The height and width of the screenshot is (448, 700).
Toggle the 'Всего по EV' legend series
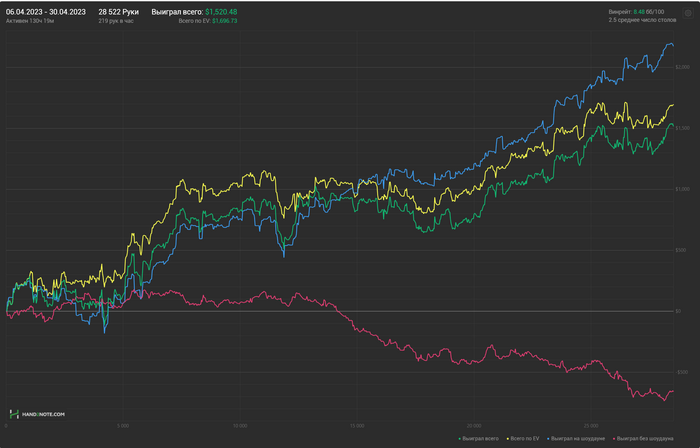pyautogui.click(x=522, y=439)
